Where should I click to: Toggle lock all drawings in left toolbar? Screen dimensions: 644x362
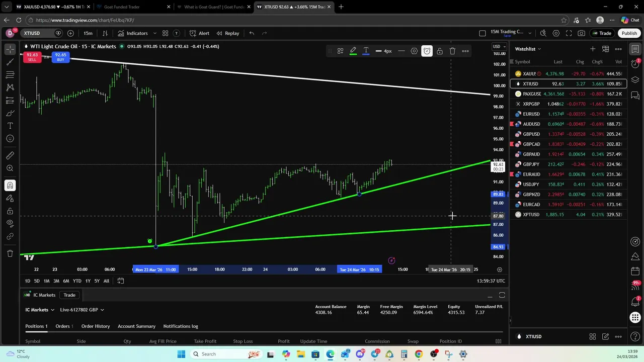point(10,211)
